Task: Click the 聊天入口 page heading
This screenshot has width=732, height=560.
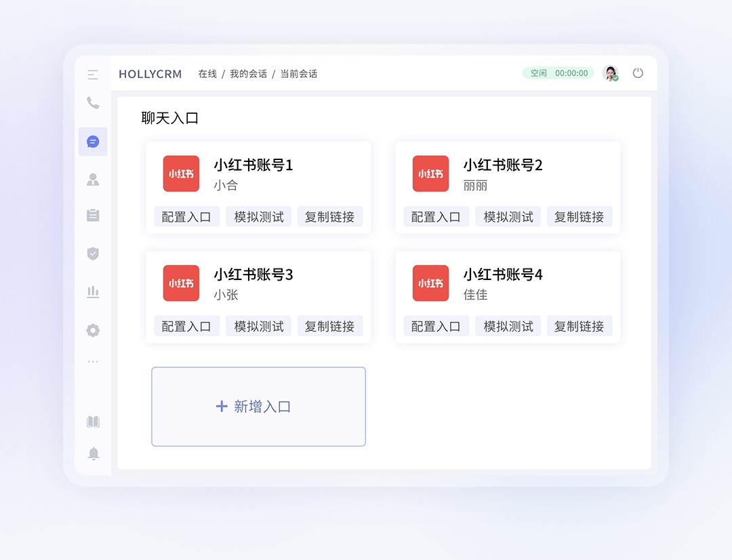Action: [170, 118]
